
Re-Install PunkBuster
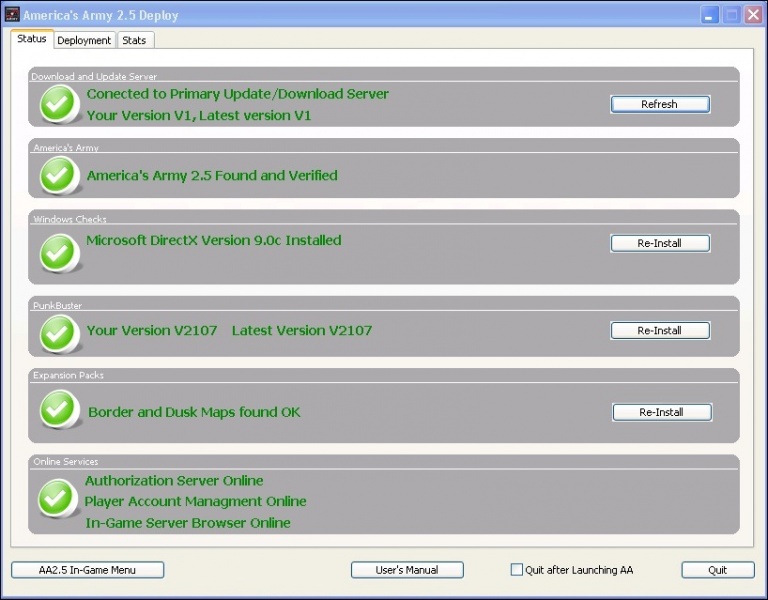coord(660,331)
